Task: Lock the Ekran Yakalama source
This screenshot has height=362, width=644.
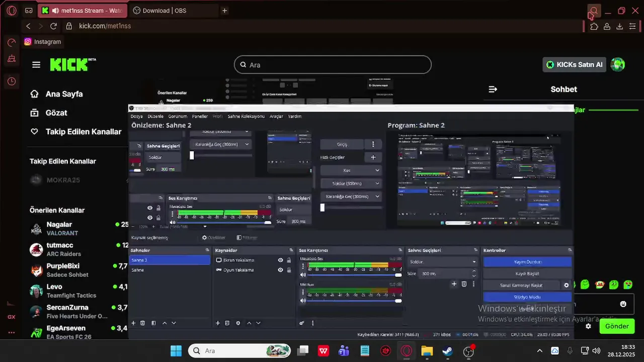Action: pos(289,260)
